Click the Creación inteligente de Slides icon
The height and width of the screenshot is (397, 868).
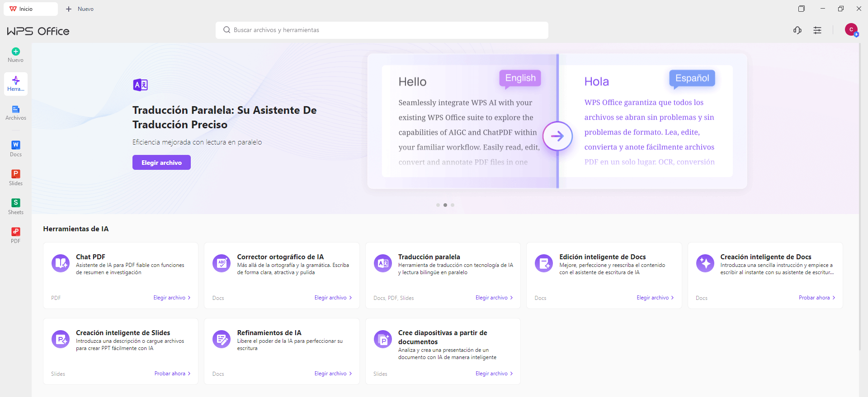pyautogui.click(x=61, y=339)
